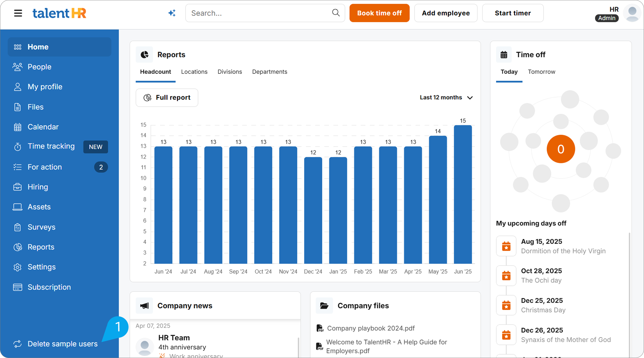Switch to the Divisions tab
Viewport: 644px width, 358px height.
pyautogui.click(x=230, y=72)
